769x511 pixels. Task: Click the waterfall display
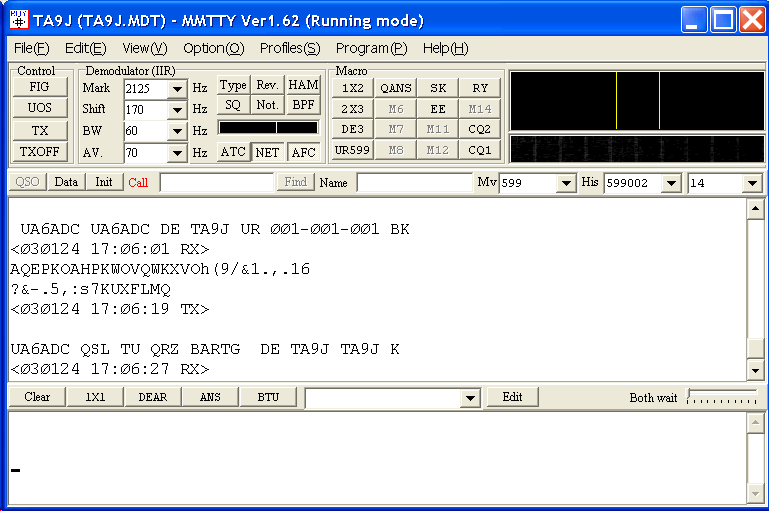[x=637, y=149]
